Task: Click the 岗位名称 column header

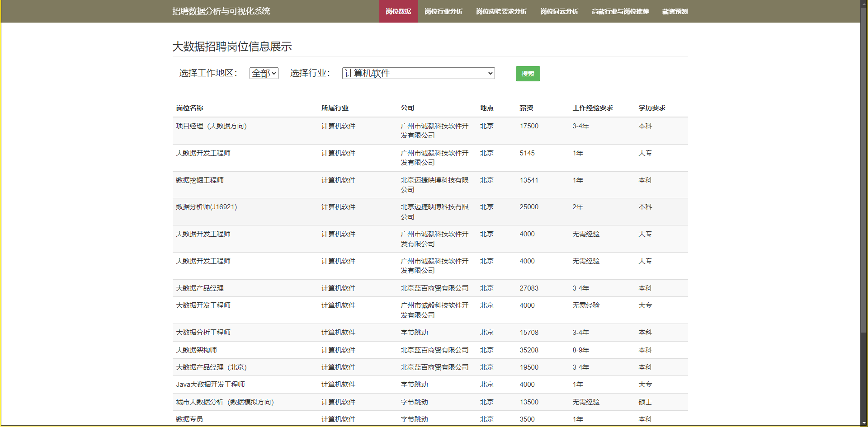Action: pyautogui.click(x=189, y=108)
